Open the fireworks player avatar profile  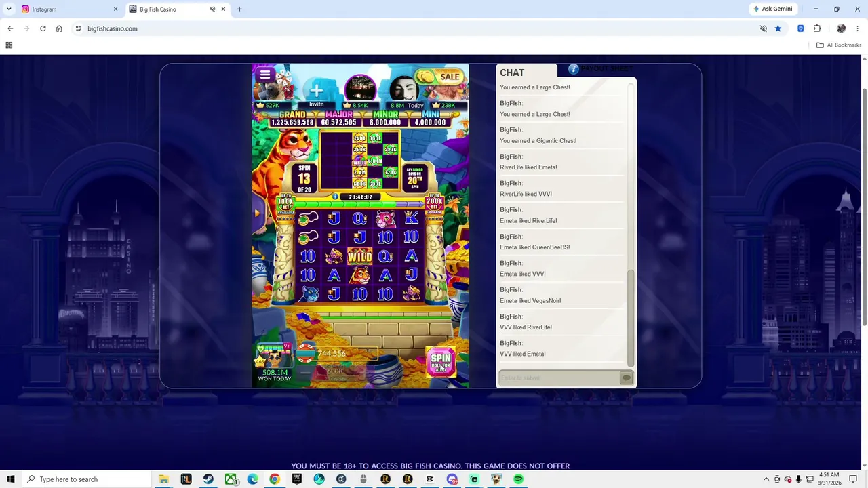pyautogui.click(x=360, y=89)
